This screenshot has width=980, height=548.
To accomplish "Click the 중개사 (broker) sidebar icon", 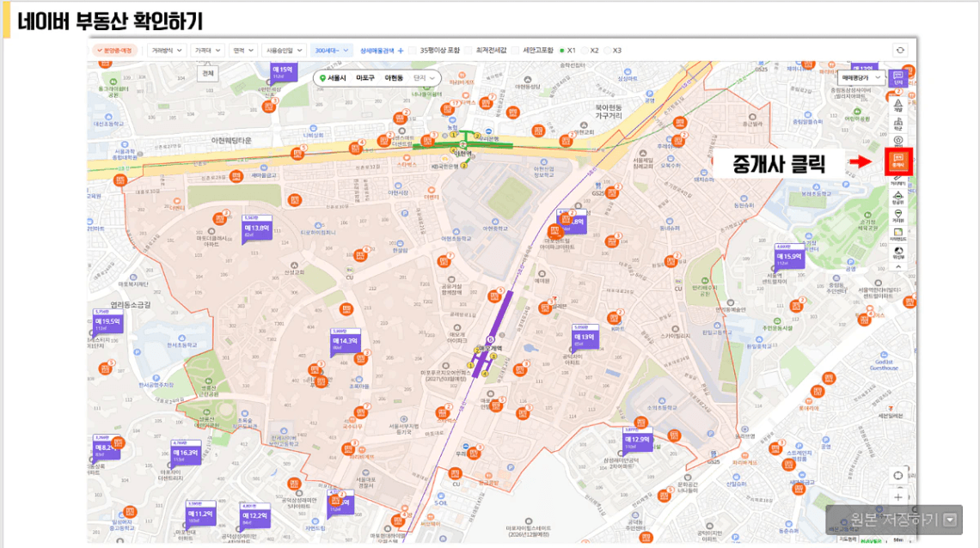I will click(898, 161).
